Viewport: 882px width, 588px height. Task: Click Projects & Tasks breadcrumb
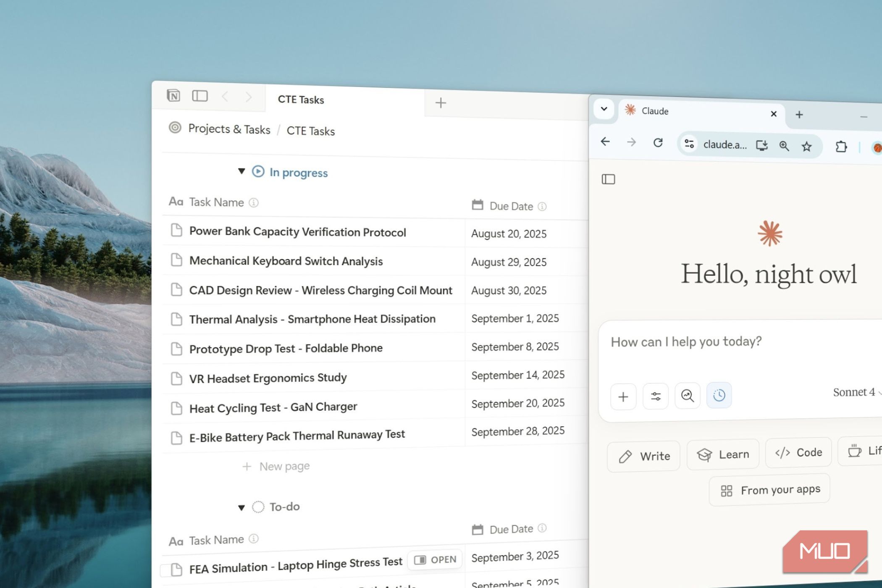point(229,129)
